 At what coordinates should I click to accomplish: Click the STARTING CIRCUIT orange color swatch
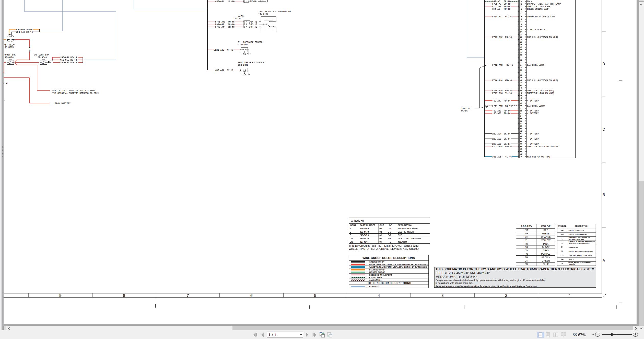pos(358,270)
